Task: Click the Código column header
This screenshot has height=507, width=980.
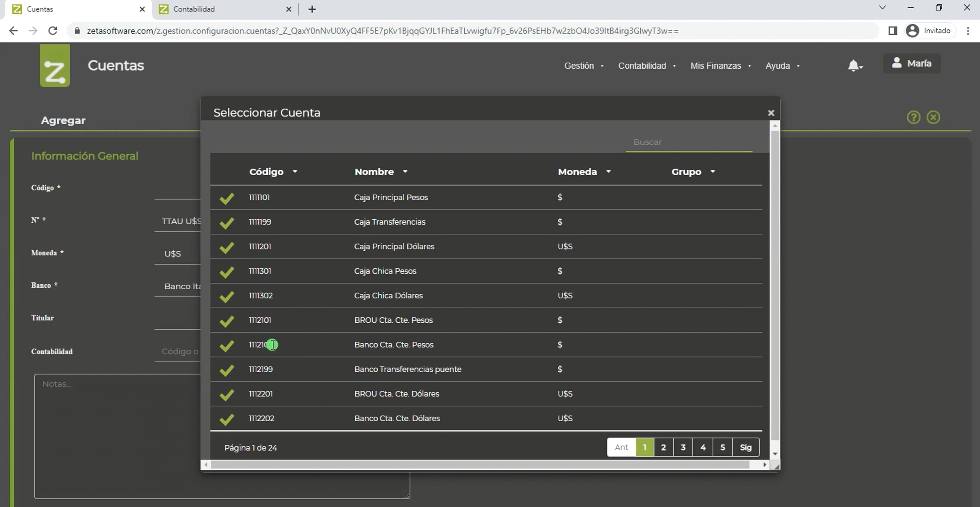Action: click(267, 172)
